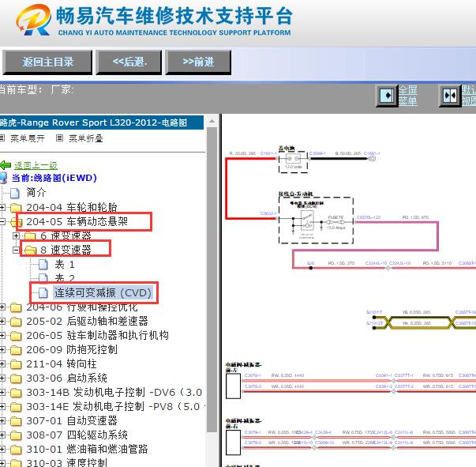This screenshot has height=467, width=476.
Task: Open the 简介 document
Action: [x=36, y=192]
